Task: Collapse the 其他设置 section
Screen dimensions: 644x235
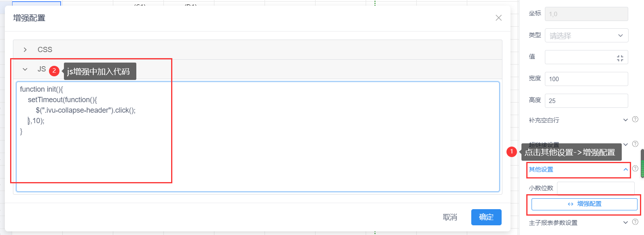Action: coord(625,170)
